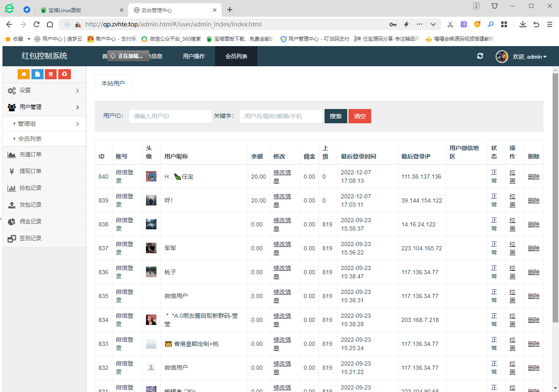Image resolution: width=559 pixels, height=392 pixels.
Task: Click the orange home icon button
Action: pos(23,74)
